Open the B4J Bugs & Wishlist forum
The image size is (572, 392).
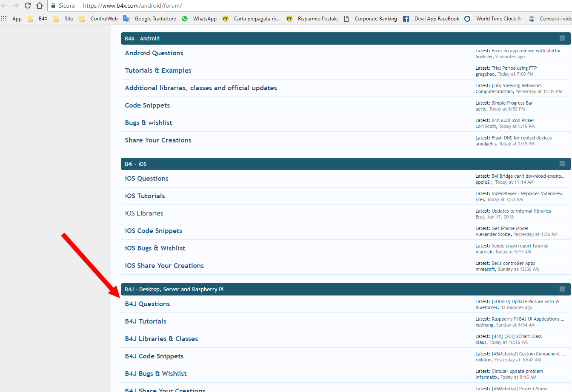(156, 374)
